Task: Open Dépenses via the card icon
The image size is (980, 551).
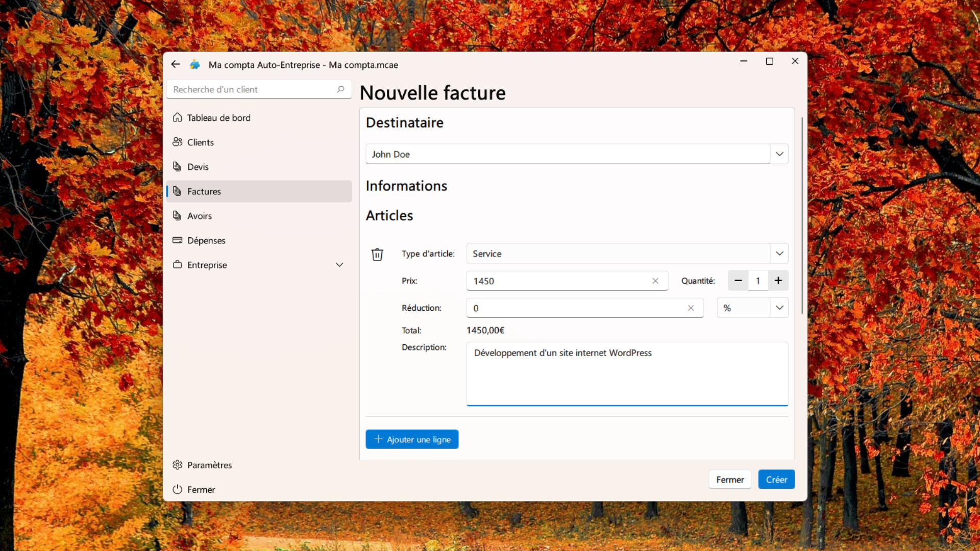Action: [177, 240]
